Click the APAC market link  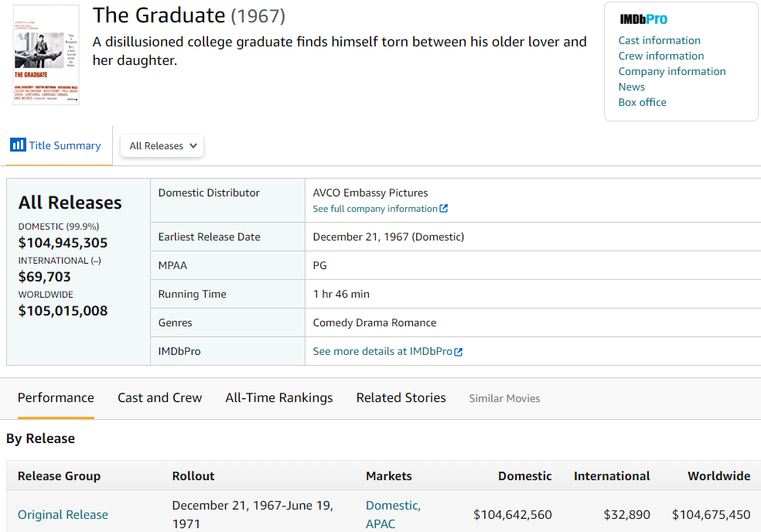point(380,523)
